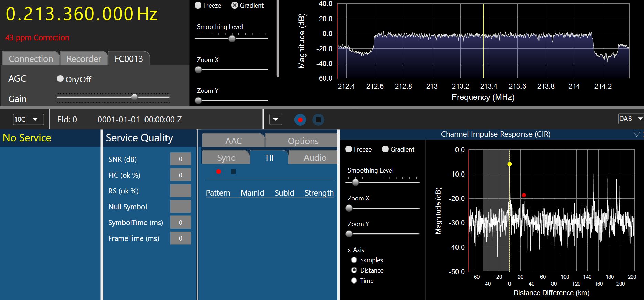Click the small dark TII stop square
The width and height of the screenshot is (644, 300).
[x=233, y=171]
